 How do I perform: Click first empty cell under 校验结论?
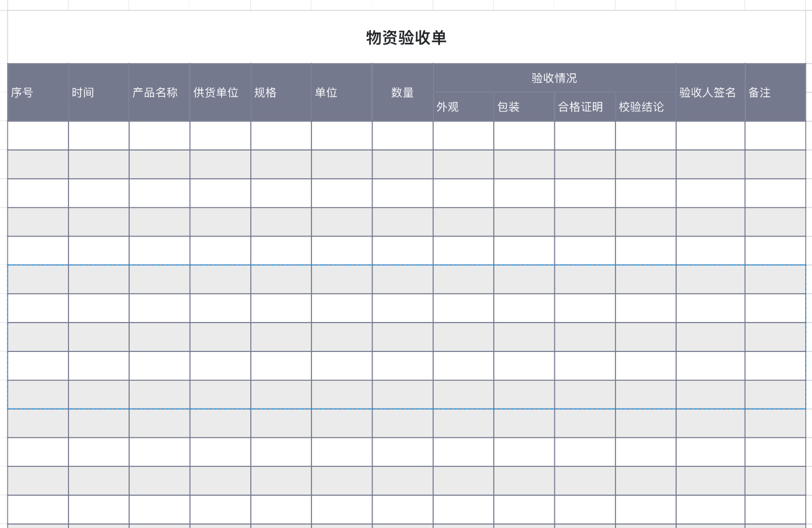(x=646, y=136)
